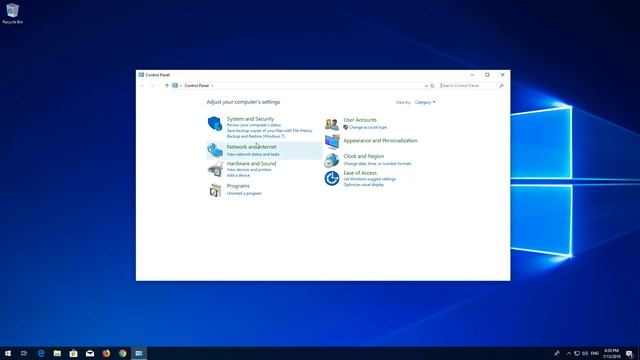The height and width of the screenshot is (360, 640).
Task: Open the Action Center notifications icon
Action: 630,353
